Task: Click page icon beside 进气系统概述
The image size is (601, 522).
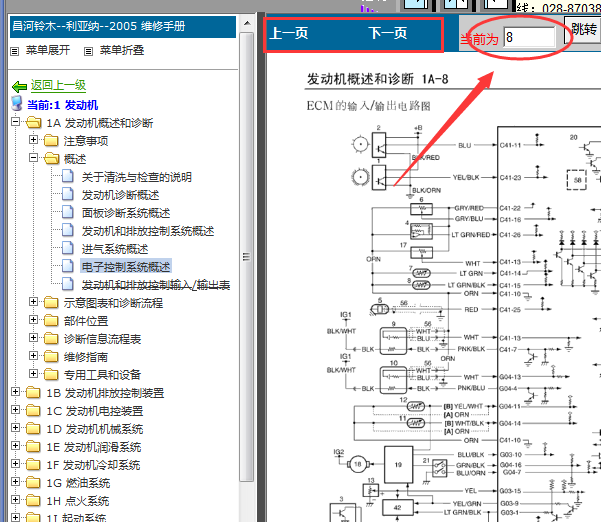Action: (x=68, y=248)
